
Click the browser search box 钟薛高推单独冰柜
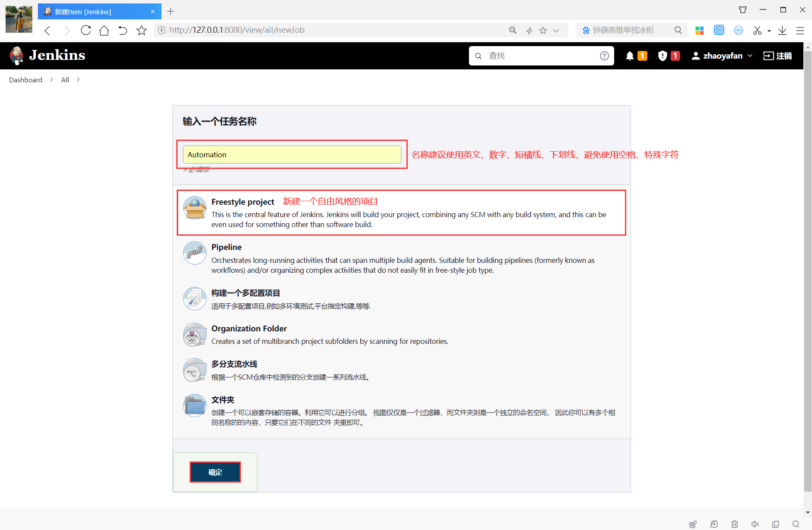pyautogui.click(x=623, y=30)
